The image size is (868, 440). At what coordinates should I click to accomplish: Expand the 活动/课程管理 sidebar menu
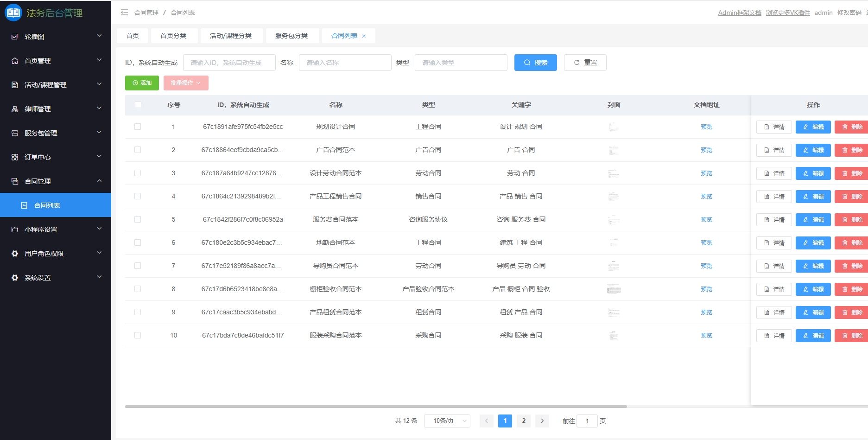tap(99, 84)
